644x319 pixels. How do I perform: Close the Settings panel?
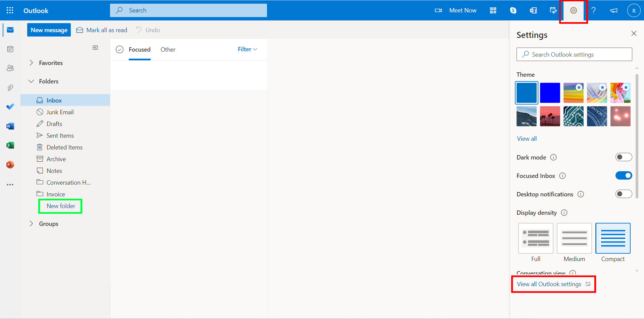point(634,33)
